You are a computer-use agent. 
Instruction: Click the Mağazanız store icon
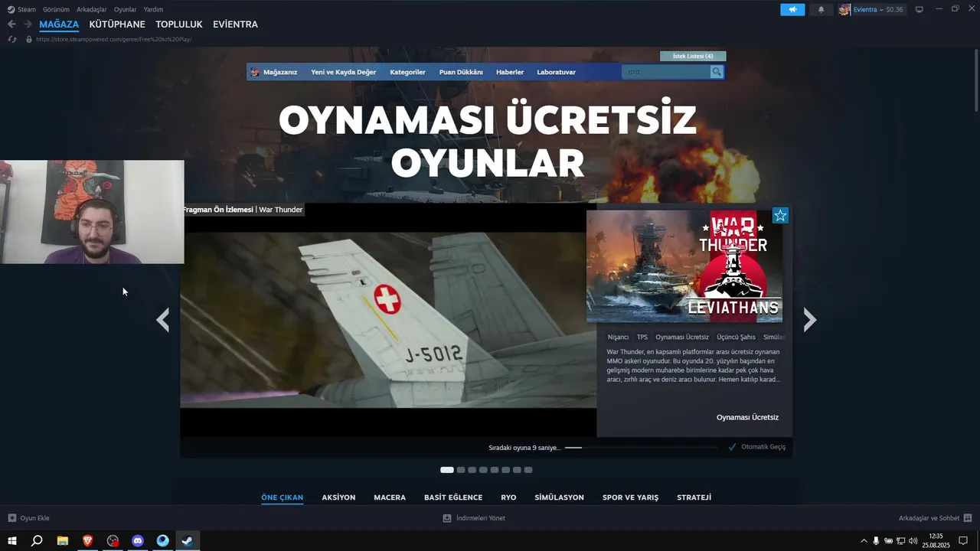tap(255, 72)
